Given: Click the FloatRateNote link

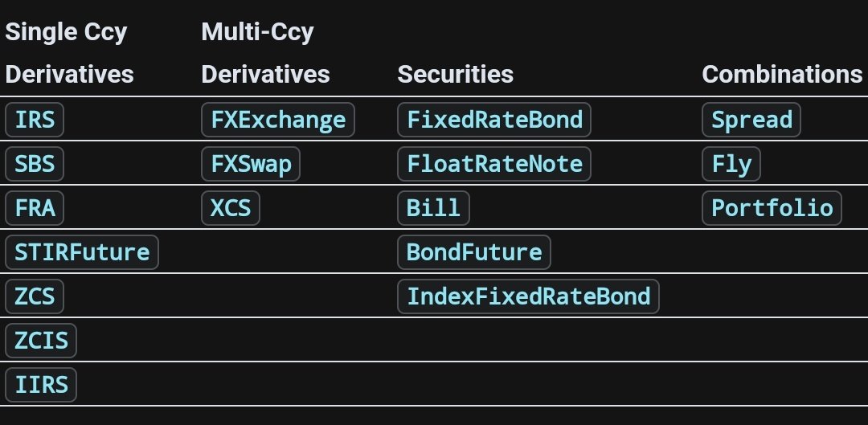Looking at the screenshot, I should tap(494, 164).
